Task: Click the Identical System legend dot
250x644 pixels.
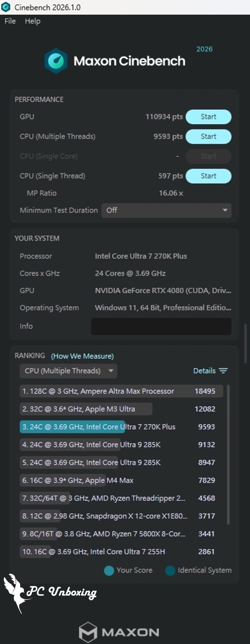Action: 170,570
